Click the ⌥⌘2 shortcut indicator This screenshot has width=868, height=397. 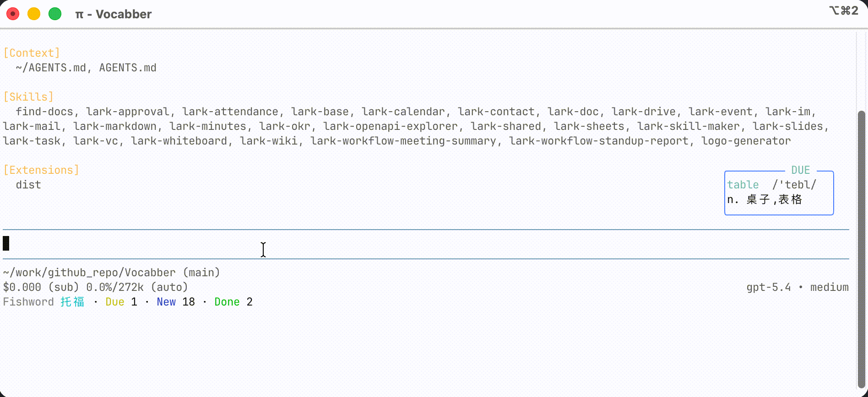[x=844, y=11]
